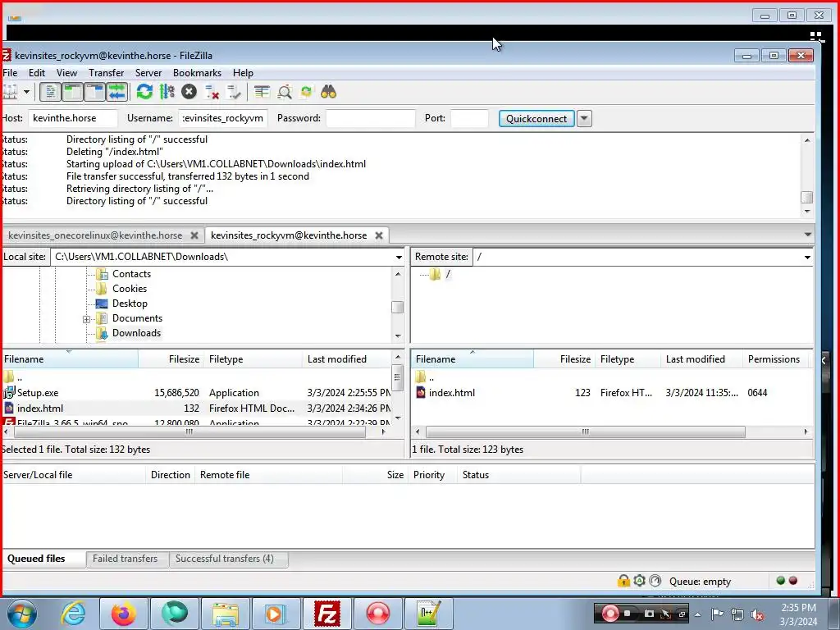Viewport: 840px width, 630px height.
Task: Select root folder in remote tree
Action: tap(448, 274)
